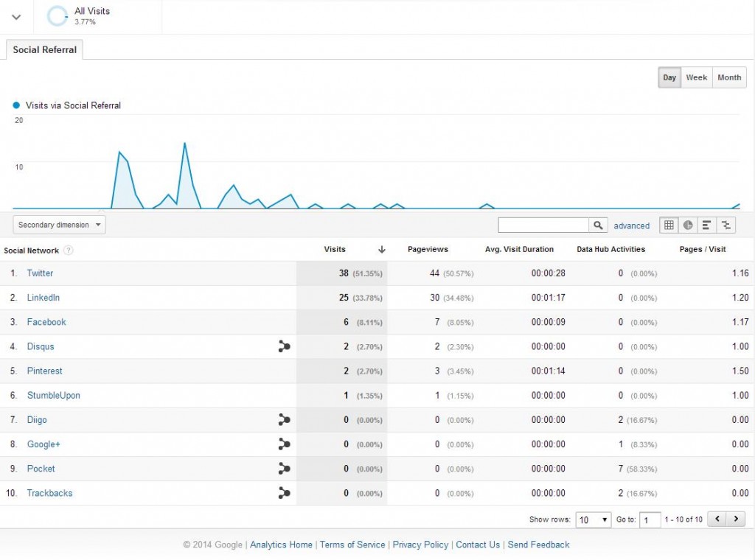Viewport: 755px width, 560px height.
Task: Open the Trackbacks social network link
Action: (x=49, y=493)
